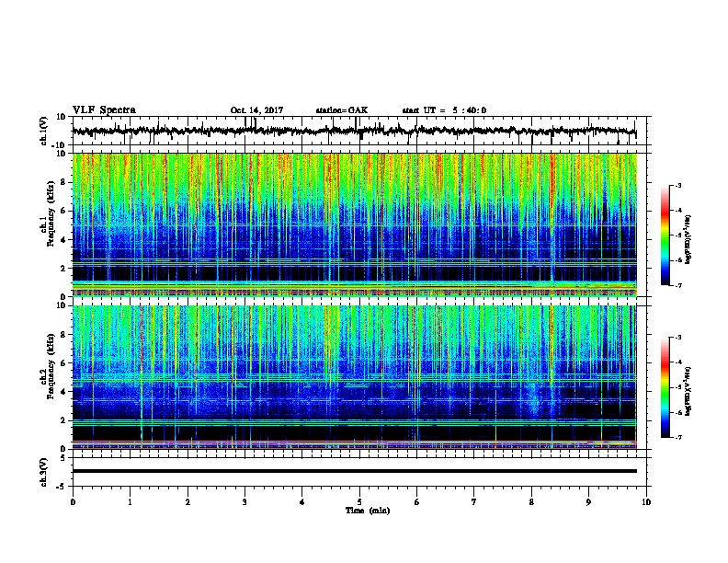Click the "VLF Spectra" plot title
This screenshot has height=563, width=728.
coord(104,110)
